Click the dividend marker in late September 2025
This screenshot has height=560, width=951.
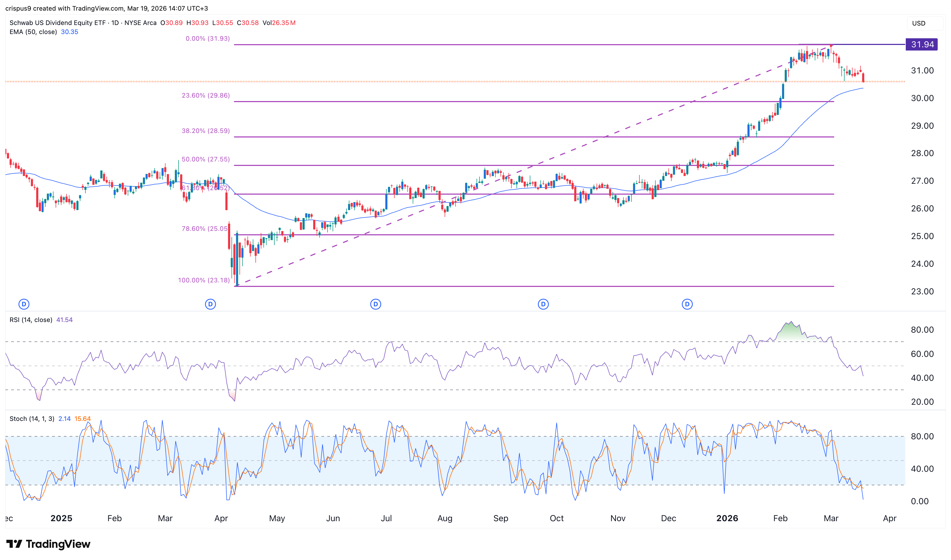[543, 304]
